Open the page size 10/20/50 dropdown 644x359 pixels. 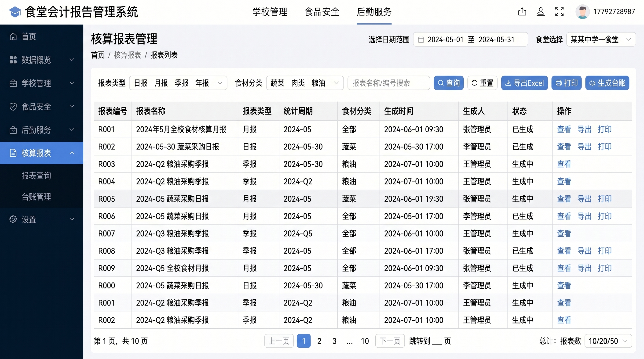608,341
